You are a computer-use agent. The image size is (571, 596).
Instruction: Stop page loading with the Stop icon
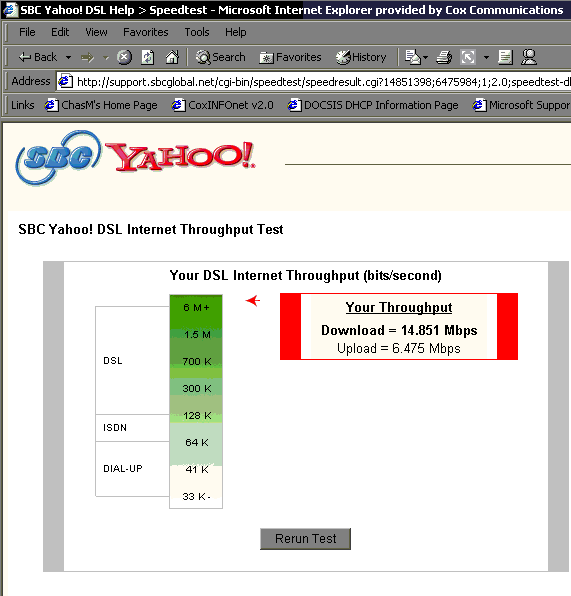pos(124,57)
